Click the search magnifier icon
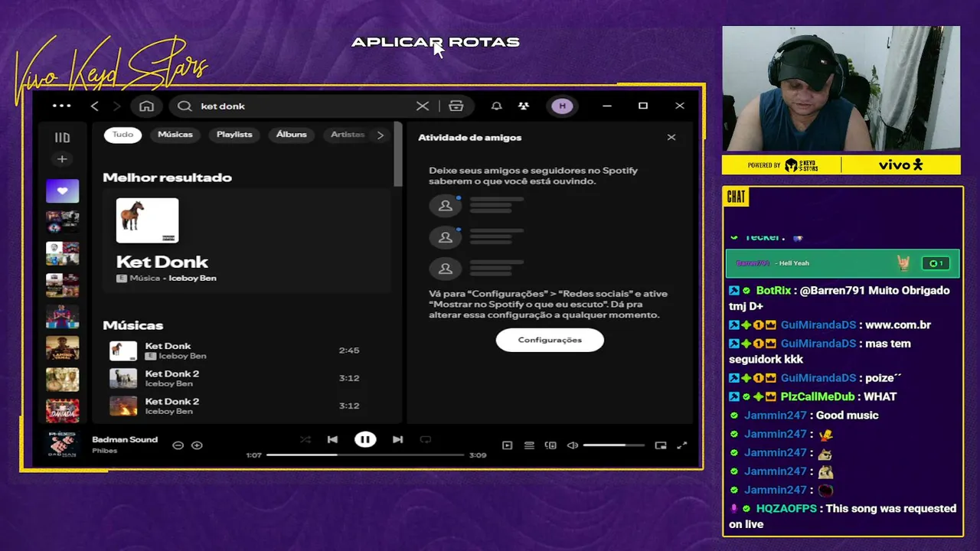Viewport: 980px width, 551px height. coord(185,106)
